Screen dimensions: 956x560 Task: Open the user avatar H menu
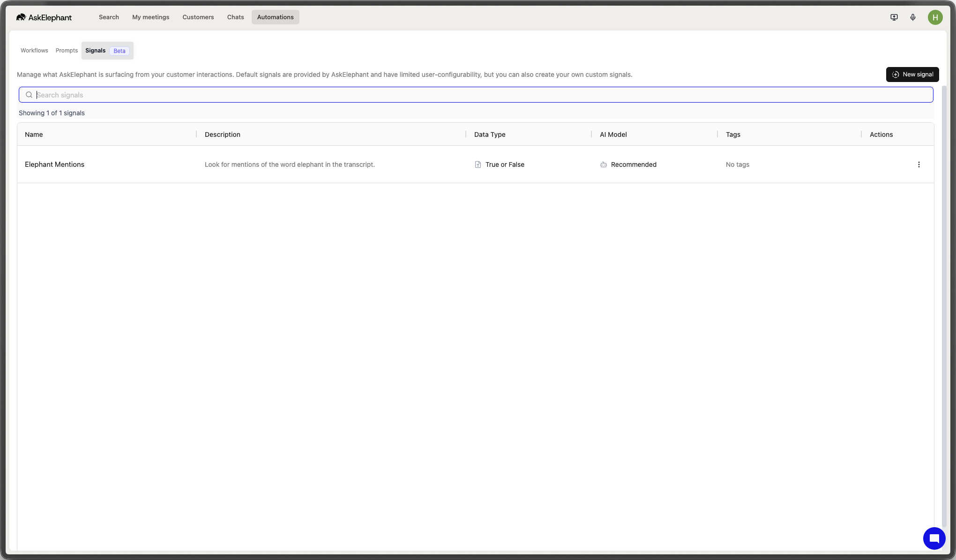pyautogui.click(x=935, y=17)
